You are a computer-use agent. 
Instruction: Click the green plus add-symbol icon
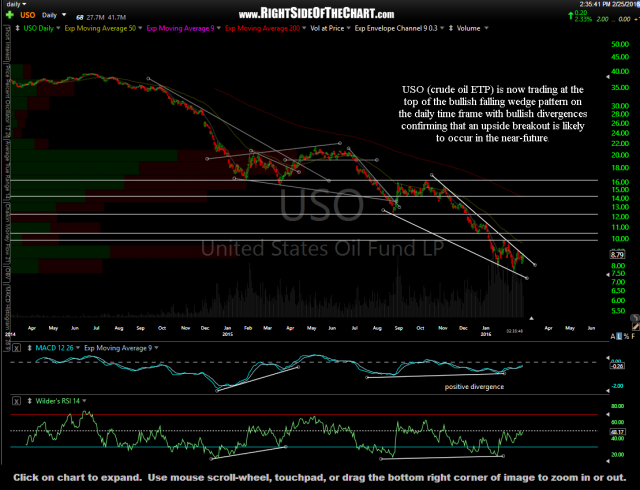10,16
